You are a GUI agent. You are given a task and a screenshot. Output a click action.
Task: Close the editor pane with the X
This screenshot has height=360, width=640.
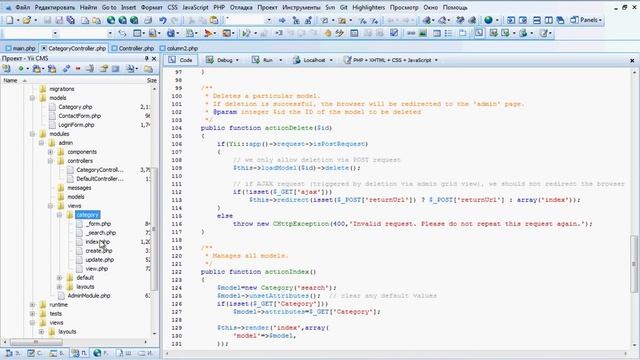(632, 60)
